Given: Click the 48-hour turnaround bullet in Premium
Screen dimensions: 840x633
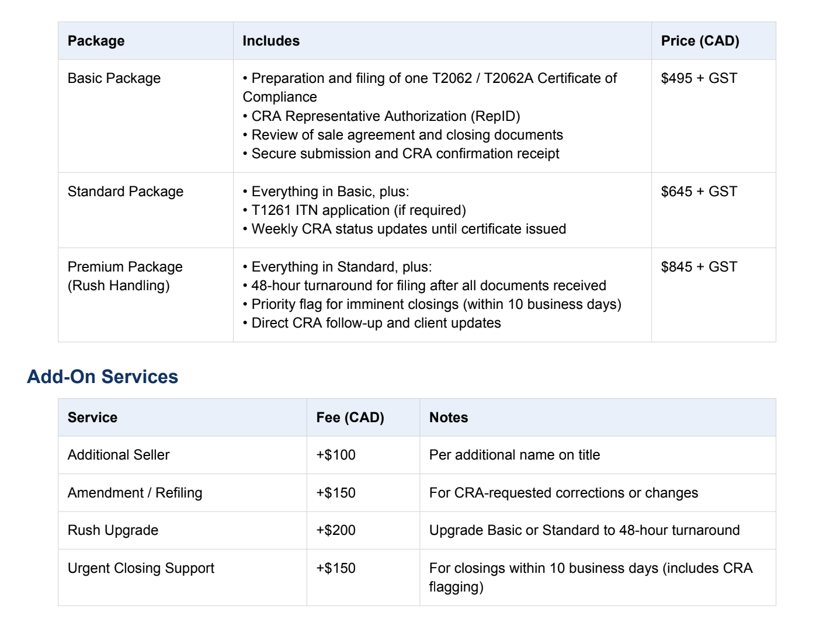Looking at the screenshot, I should click(x=428, y=286).
